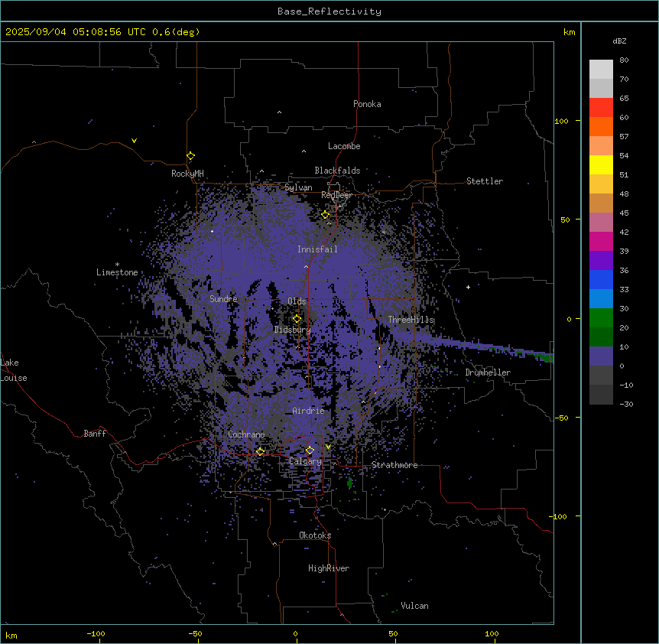Click the HighRiver label
The height and width of the screenshot is (644, 659).
329,568
